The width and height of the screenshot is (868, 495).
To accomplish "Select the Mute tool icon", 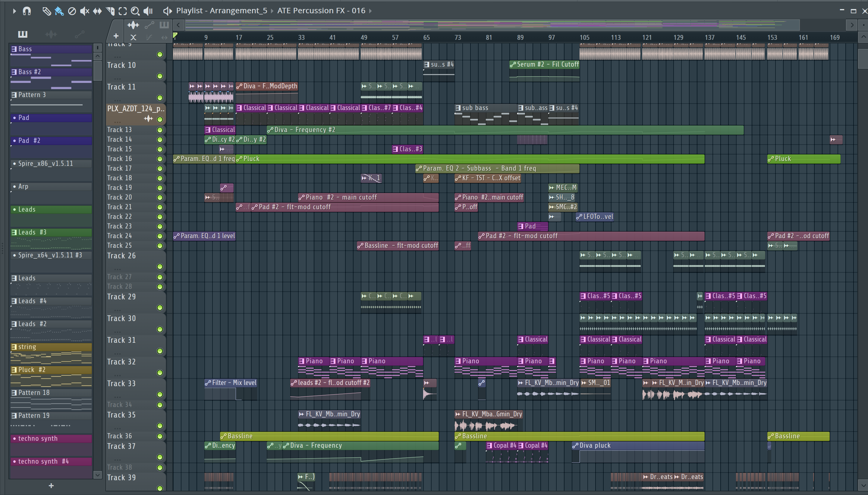I will [84, 11].
